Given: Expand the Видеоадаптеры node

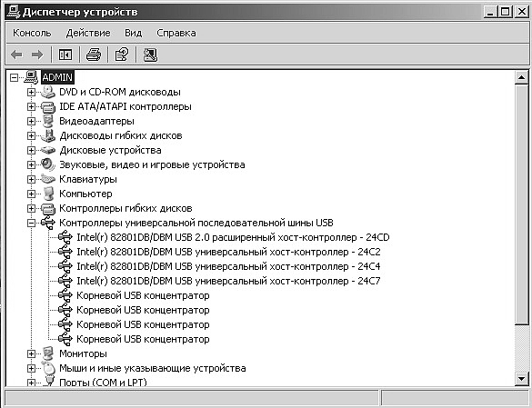Looking at the screenshot, I should 31,121.
